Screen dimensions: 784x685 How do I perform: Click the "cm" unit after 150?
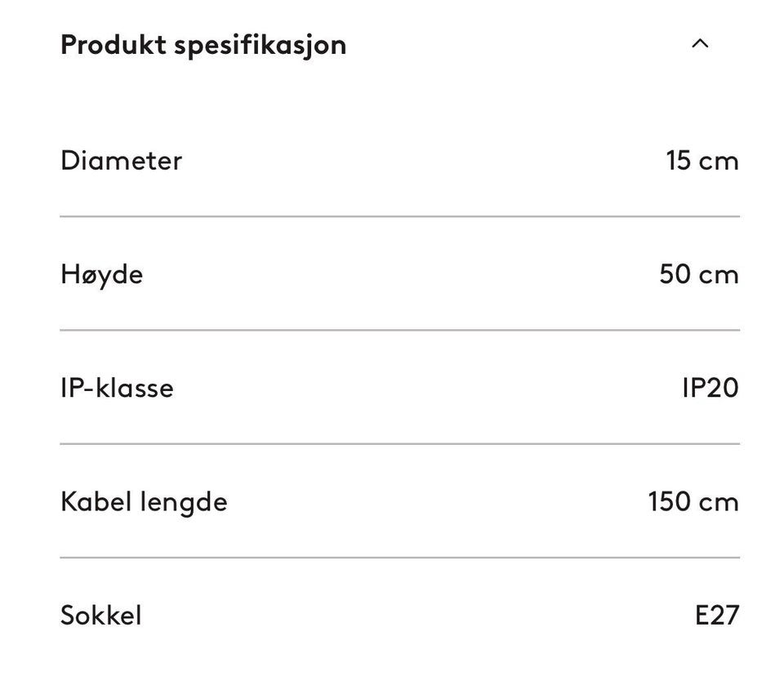click(x=719, y=502)
